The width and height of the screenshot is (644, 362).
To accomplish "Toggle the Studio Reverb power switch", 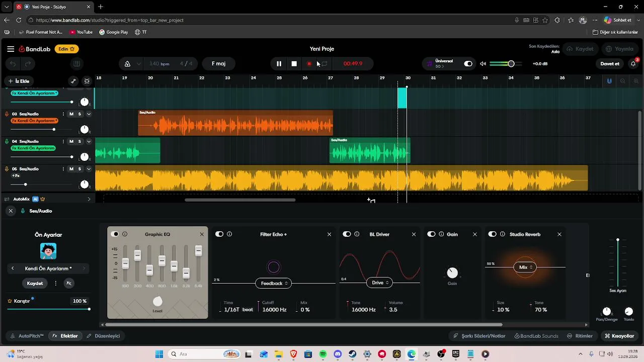I will [x=492, y=234].
